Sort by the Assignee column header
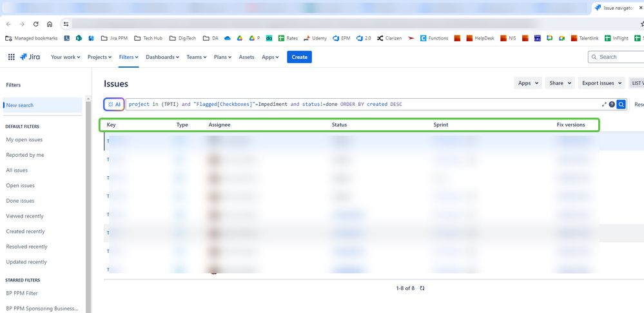This screenshot has width=644, height=313. tap(219, 125)
